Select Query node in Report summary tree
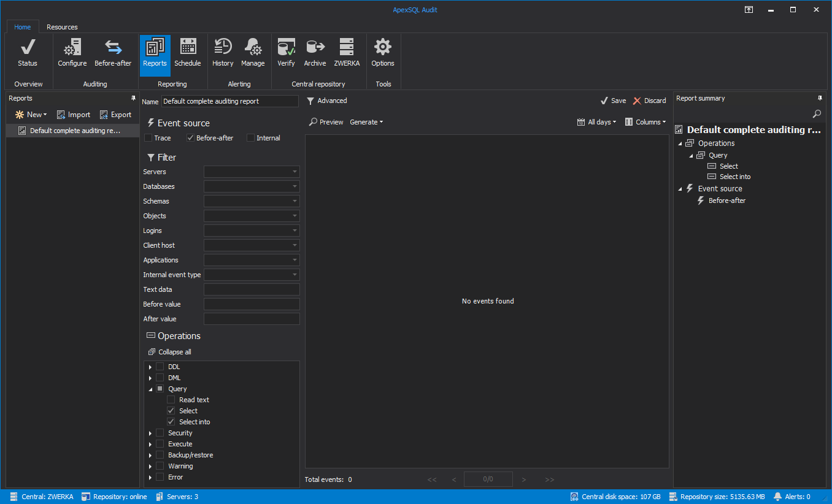Image resolution: width=832 pixels, height=504 pixels. click(x=718, y=155)
